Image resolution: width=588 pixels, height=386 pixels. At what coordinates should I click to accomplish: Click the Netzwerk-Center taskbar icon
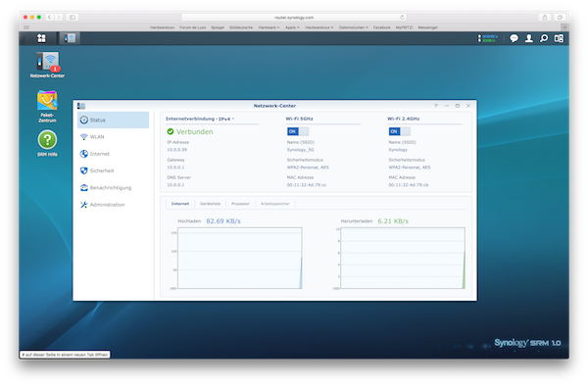point(70,38)
